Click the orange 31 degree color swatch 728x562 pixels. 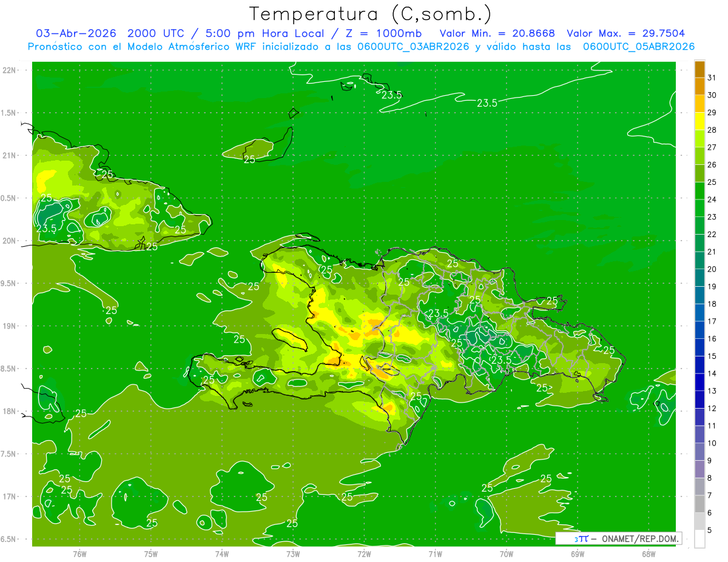click(x=699, y=69)
